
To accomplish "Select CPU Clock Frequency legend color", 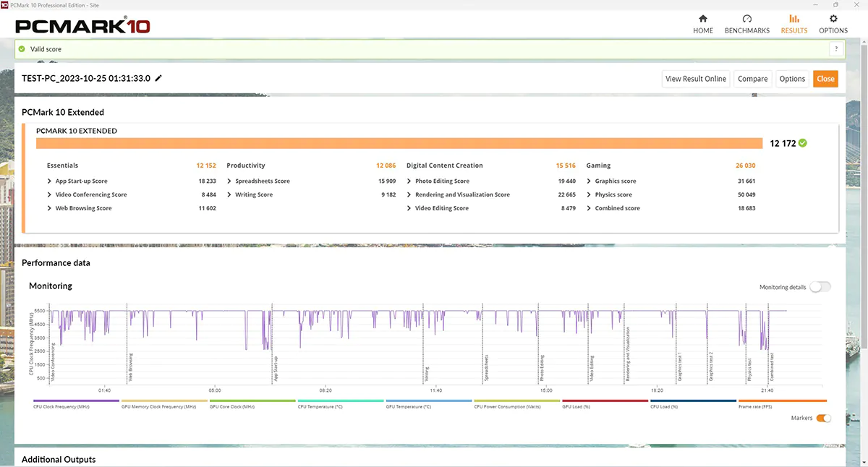I will coord(77,400).
